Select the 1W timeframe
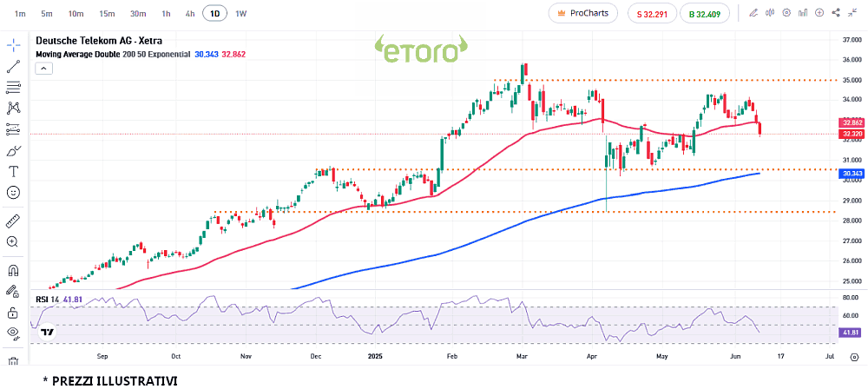This screenshot has height=389, width=868. (x=240, y=14)
